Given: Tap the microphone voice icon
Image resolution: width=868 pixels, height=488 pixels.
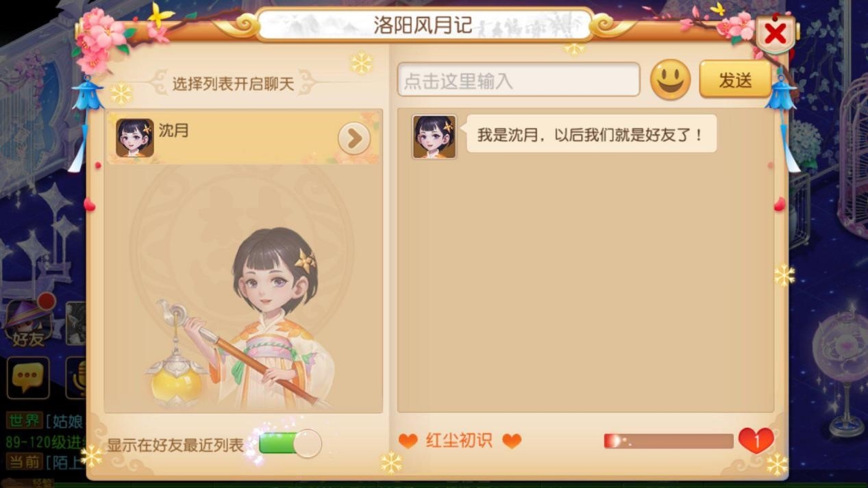Looking at the screenshot, I should pos(76,378).
